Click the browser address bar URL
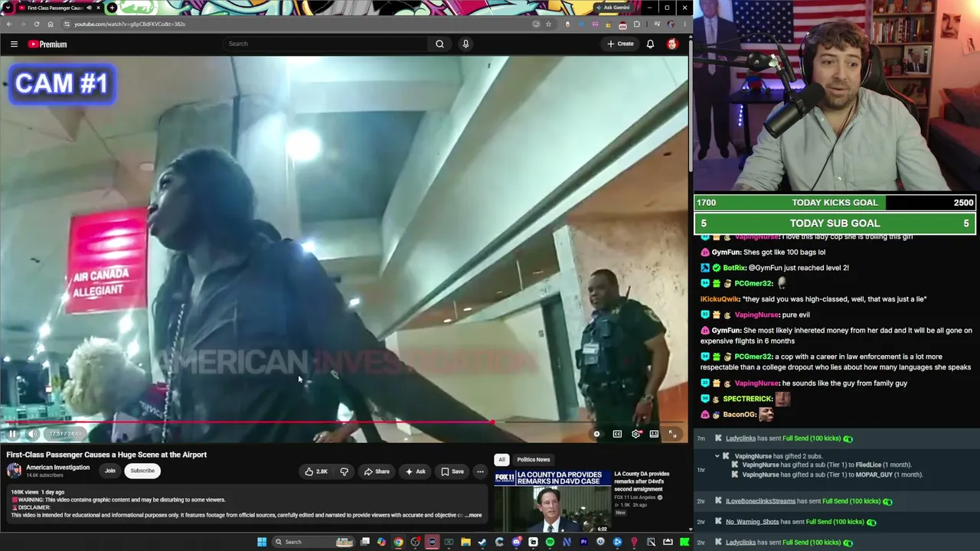 click(x=129, y=24)
